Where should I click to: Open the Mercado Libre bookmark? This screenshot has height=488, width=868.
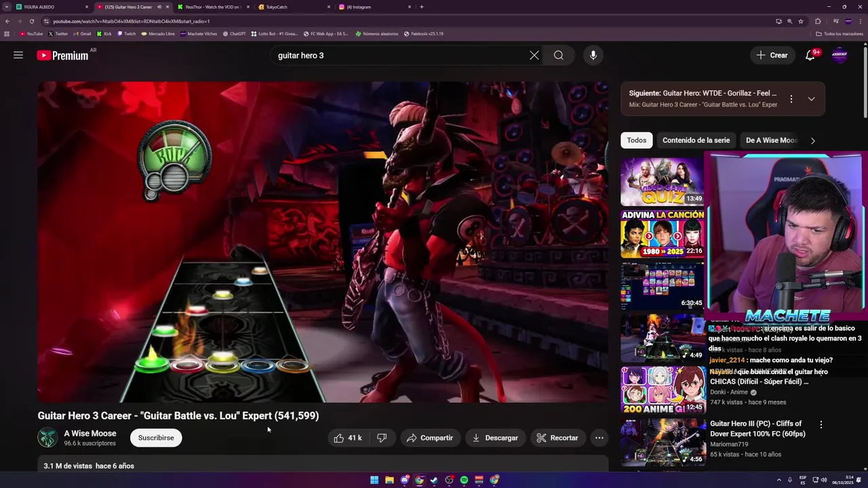158,33
